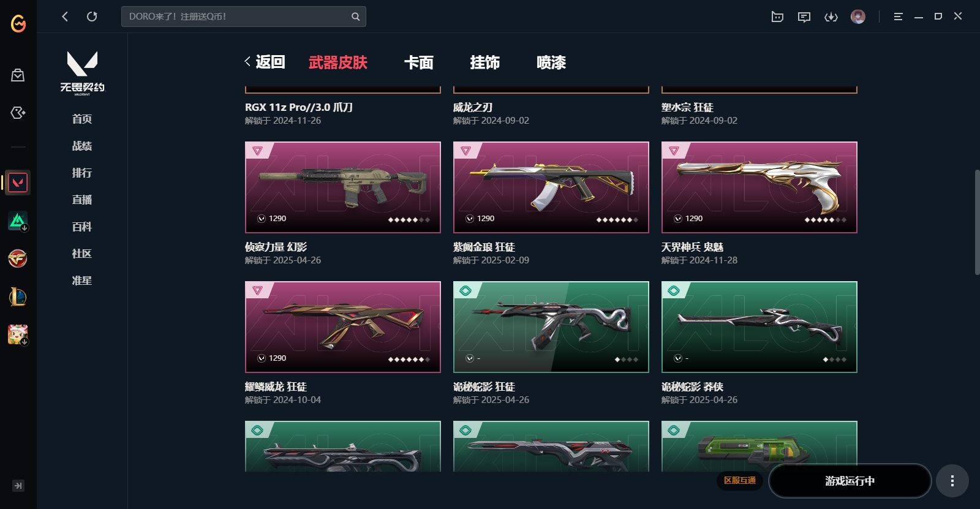Switch to the 卡面 tab

pyautogui.click(x=419, y=62)
